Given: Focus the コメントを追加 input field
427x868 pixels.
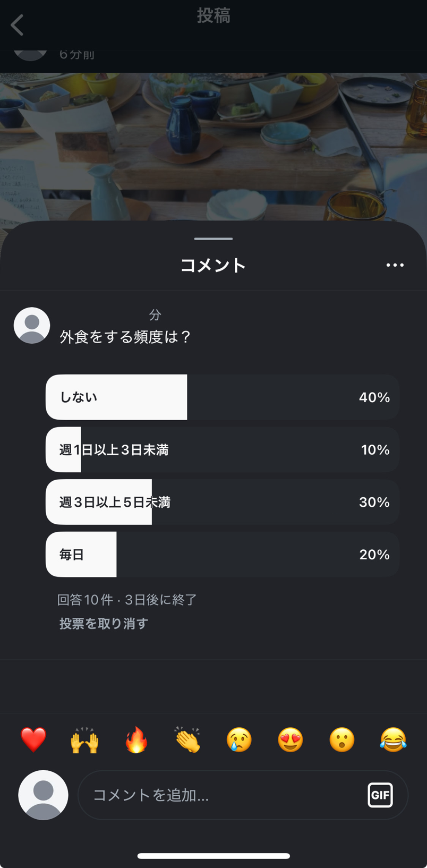Looking at the screenshot, I should 223,795.
